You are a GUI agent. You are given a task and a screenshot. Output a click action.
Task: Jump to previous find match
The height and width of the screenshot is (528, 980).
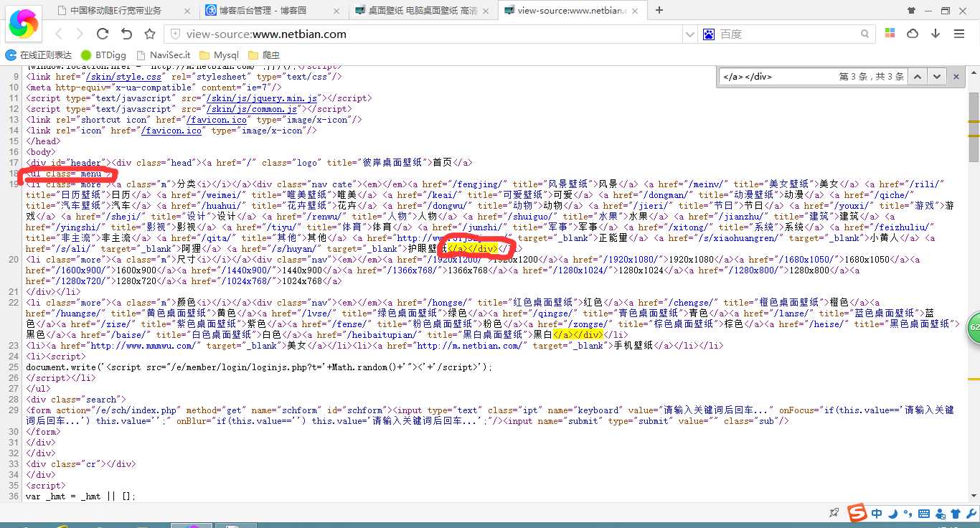point(918,76)
